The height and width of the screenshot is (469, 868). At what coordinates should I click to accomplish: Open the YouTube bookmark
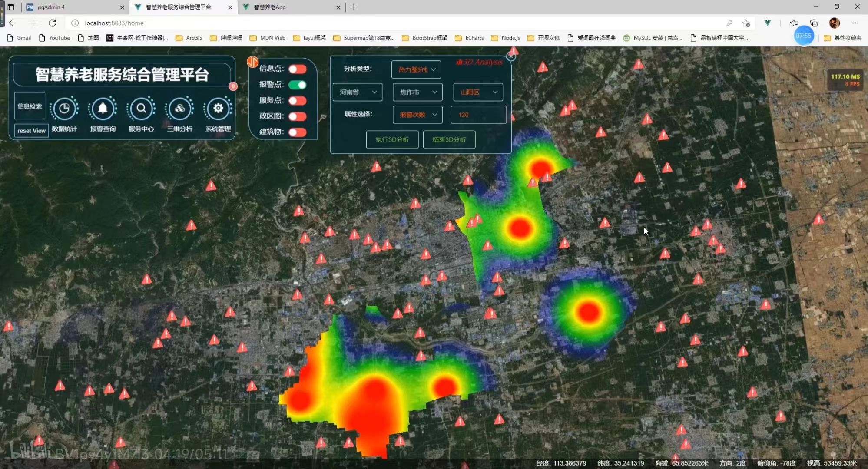pyautogui.click(x=54, y=38)
